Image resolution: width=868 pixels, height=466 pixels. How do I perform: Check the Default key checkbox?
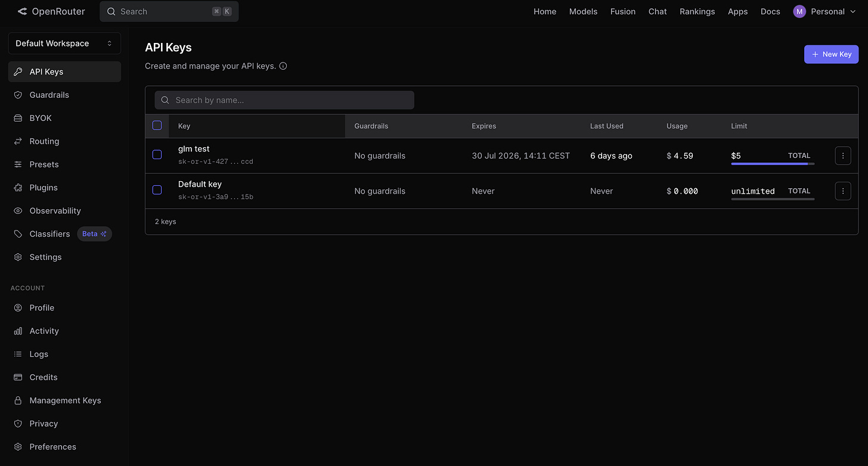click(x=157, y=190)
